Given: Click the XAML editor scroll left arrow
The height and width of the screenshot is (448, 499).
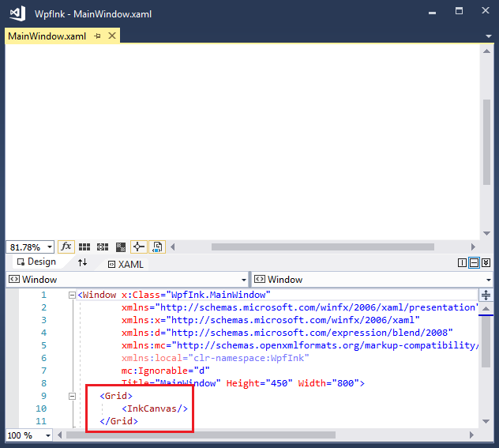Looking at the screenshot, I should (59, 435).
